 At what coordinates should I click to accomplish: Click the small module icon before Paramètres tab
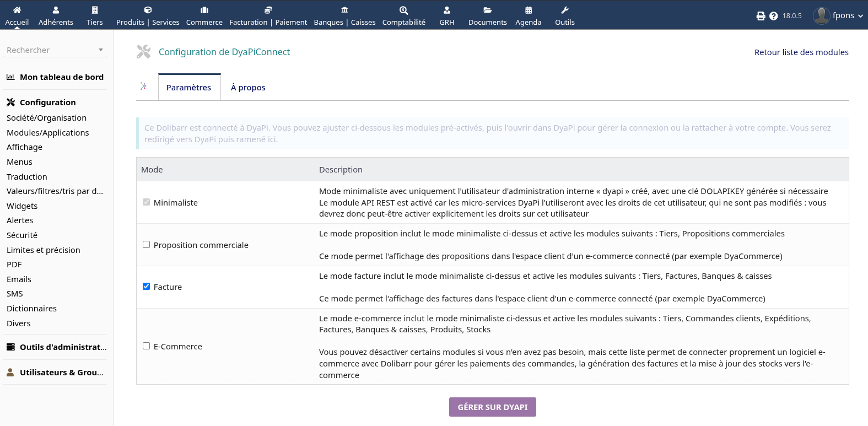tap(143, 86)
